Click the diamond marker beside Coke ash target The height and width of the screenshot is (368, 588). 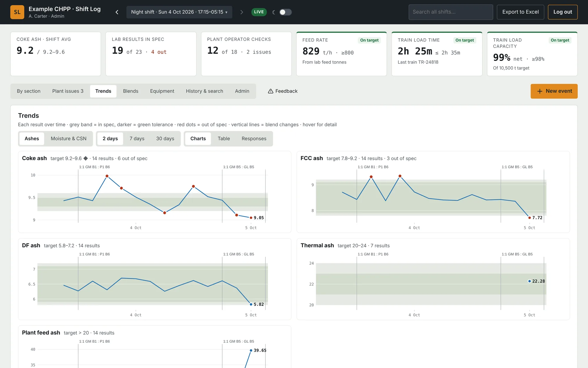point(86,158)
